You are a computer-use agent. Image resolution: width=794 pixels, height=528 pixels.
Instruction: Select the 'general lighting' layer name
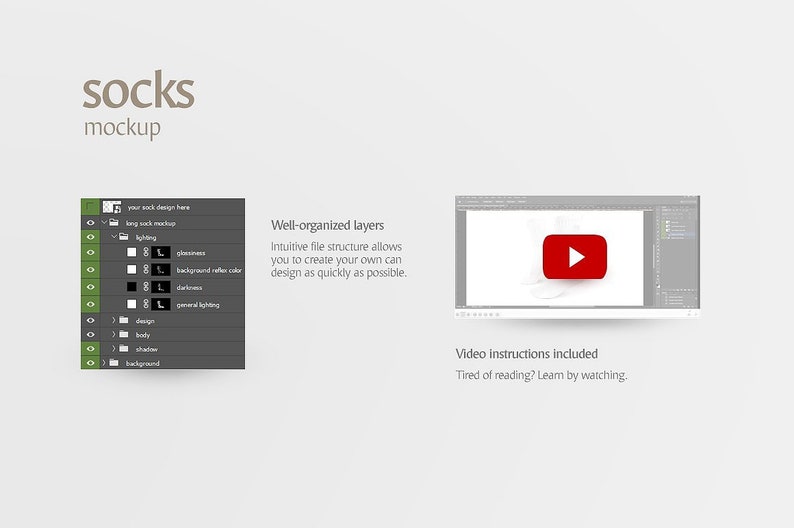click(x=198, y=305)
